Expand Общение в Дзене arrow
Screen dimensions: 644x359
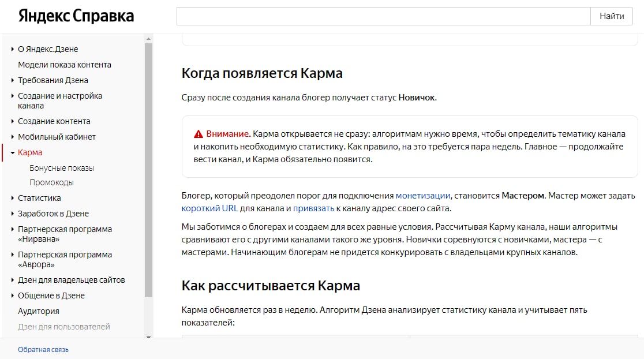coord(12,296)
